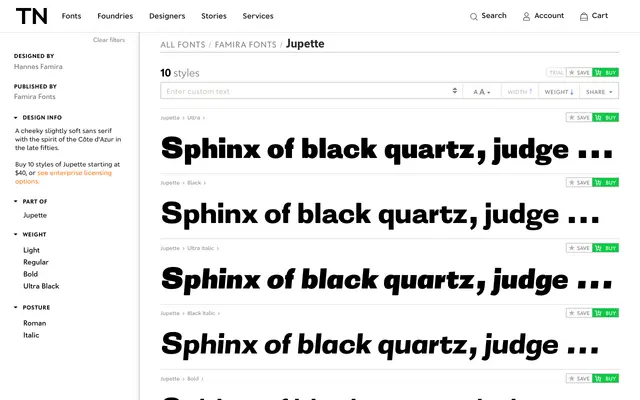Open the Share dropdown
Screen dimensions: 640x400
click(599, 92)
